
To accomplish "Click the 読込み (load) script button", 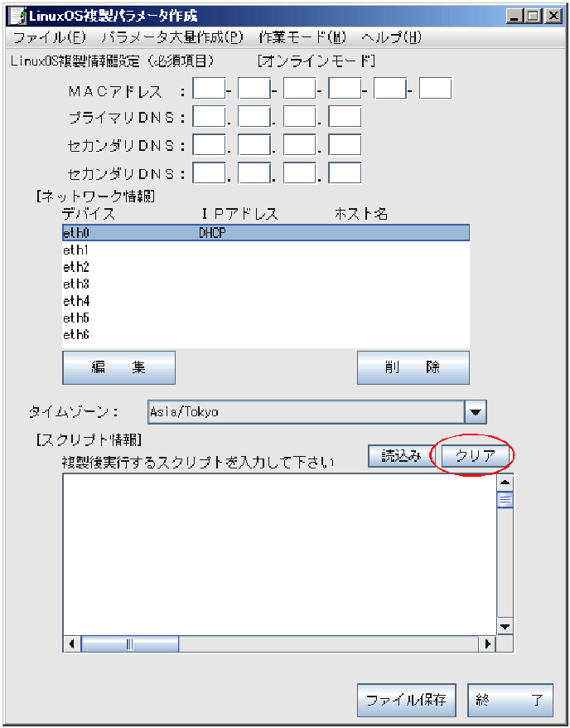I will [401, 456].
